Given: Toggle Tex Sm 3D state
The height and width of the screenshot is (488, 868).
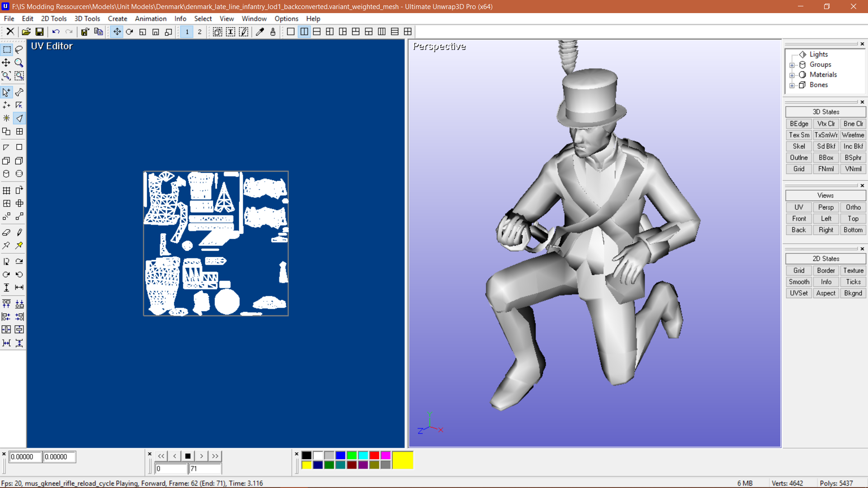Looking at the screenshot, I should click(x=799, y=135).
